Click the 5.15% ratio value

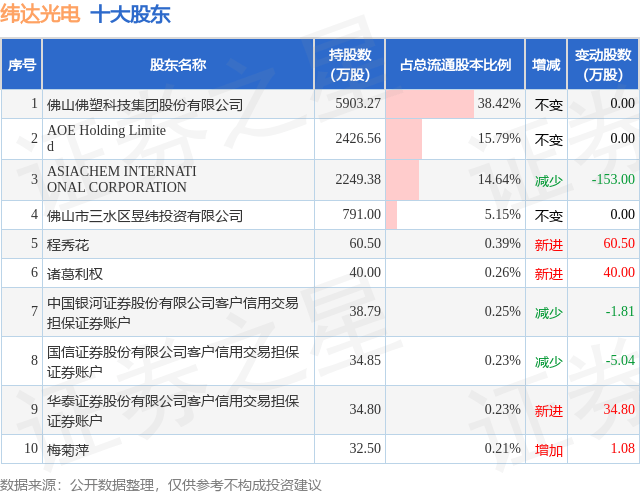502,214
